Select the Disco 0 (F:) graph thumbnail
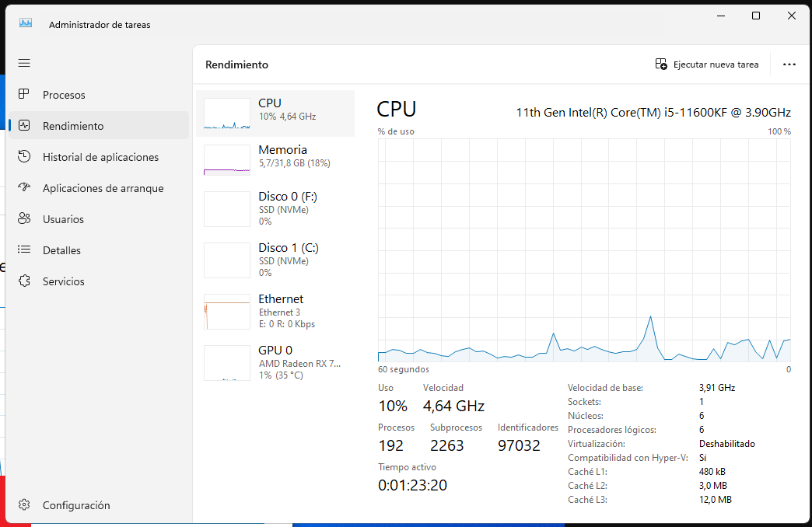The height and width of the screenshot is (527, 812). click(x=227, y=209)
